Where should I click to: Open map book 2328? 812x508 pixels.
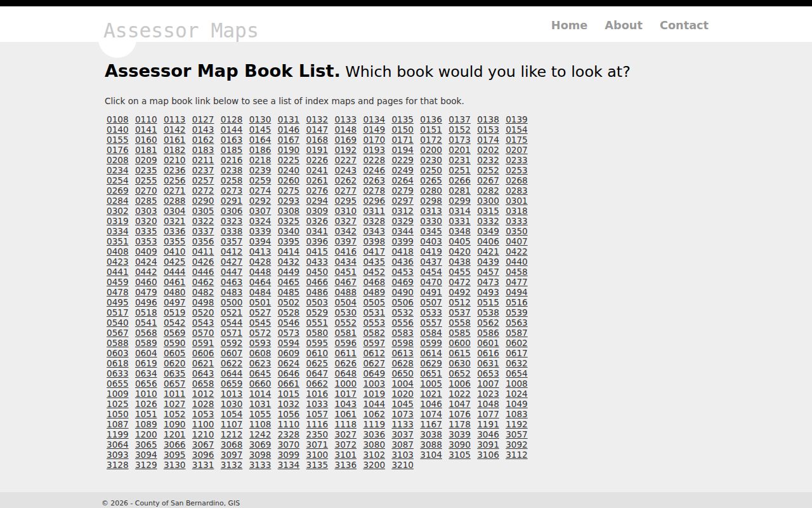[289, 434]
